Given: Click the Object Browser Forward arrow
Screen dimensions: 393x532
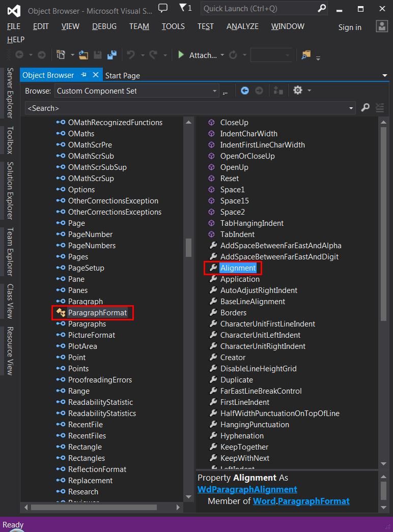Looking at the screenshot, I should 259,91.
